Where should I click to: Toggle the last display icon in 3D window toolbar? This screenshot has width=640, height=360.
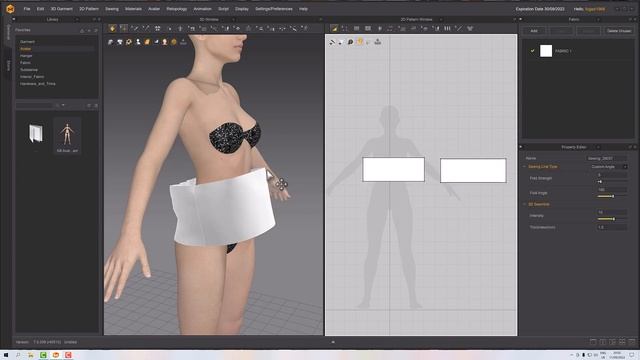coord(183,42)
